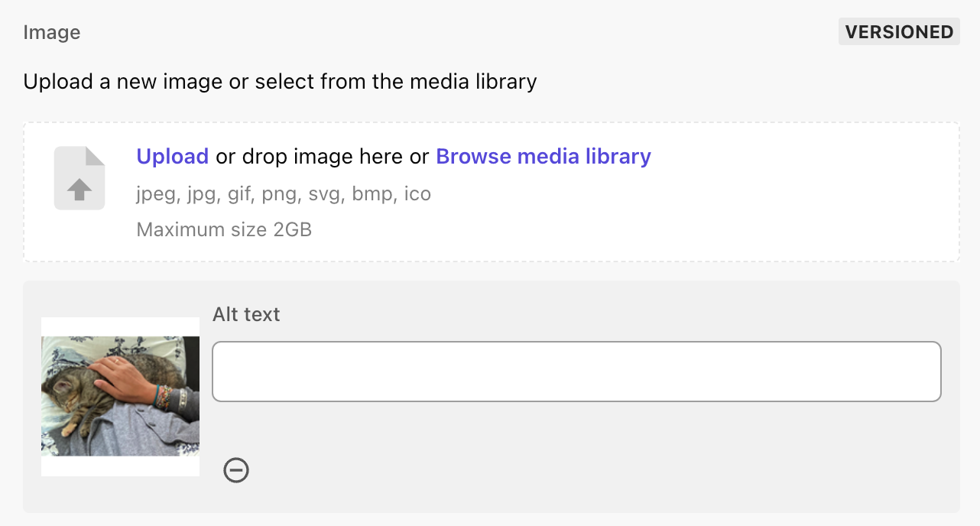This screenshot has width=980, height=526.
Task: Click the "Alt text" label
Action: click(246, 314)
